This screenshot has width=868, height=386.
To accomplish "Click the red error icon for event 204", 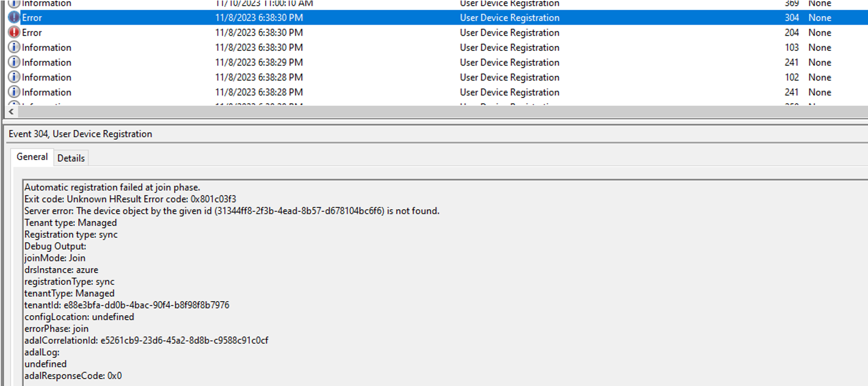I will [14, 32].
